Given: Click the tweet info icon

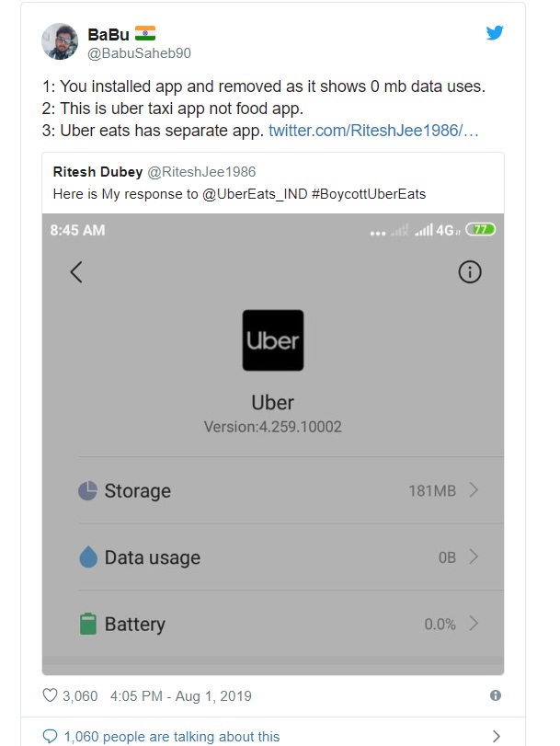Looking at the screenshot, I should click(x=496, y=695).
